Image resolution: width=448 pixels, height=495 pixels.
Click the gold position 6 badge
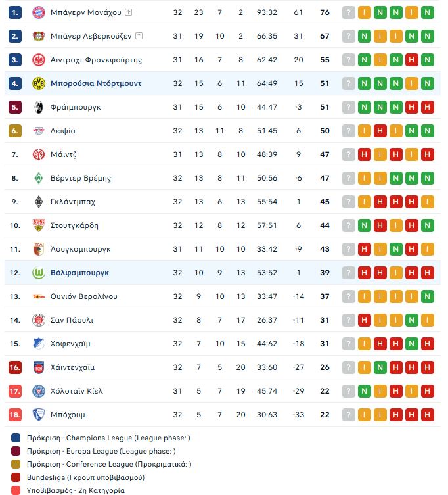[x=15, y=131]
